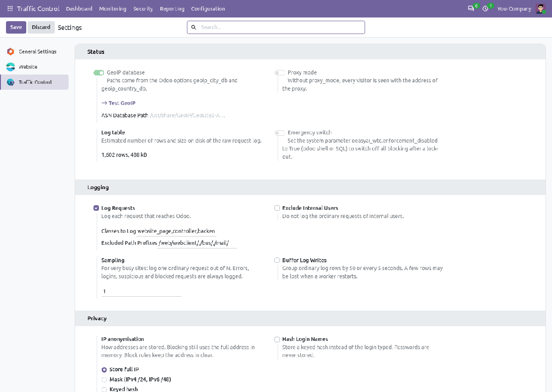552x392 pixels.
Task: Click the Status section heading
Action: [96, 52]
